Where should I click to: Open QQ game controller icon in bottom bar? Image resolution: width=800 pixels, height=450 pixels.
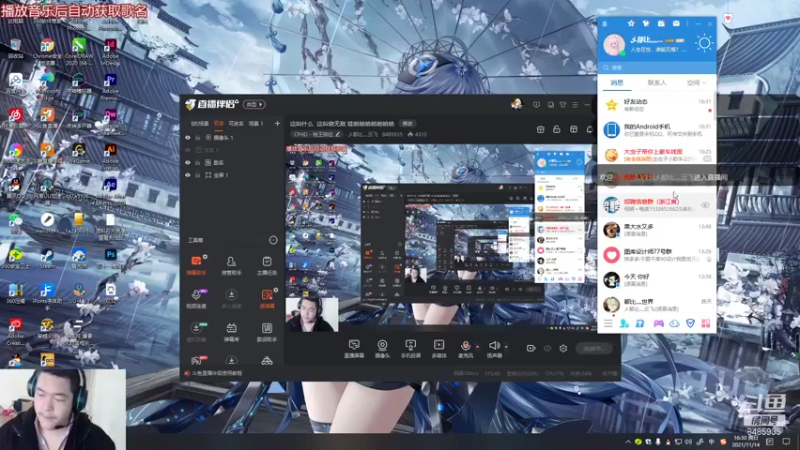pyautogui.click(x=659, y=323)
